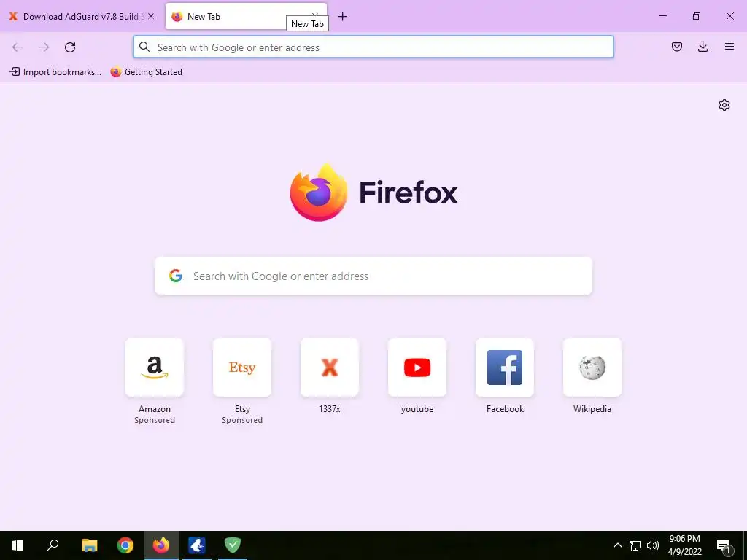Image resolution: width=747 pixels, height=560 pixels.
Task: Open the Firefox application menu
Action: click(729, 47)
